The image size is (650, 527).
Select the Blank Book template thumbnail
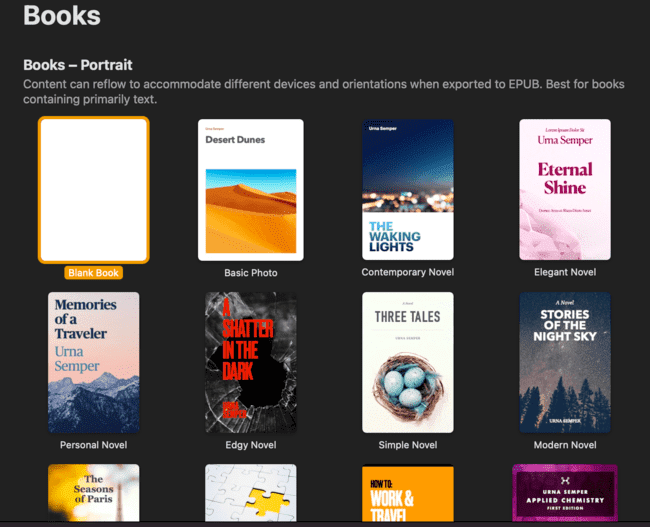click(x=94, y=189)
